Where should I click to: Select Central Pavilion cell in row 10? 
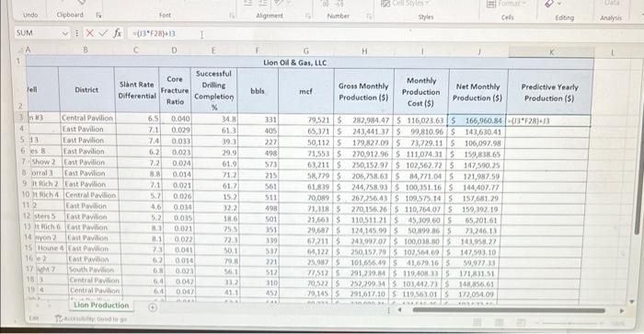tap(90, 195)
